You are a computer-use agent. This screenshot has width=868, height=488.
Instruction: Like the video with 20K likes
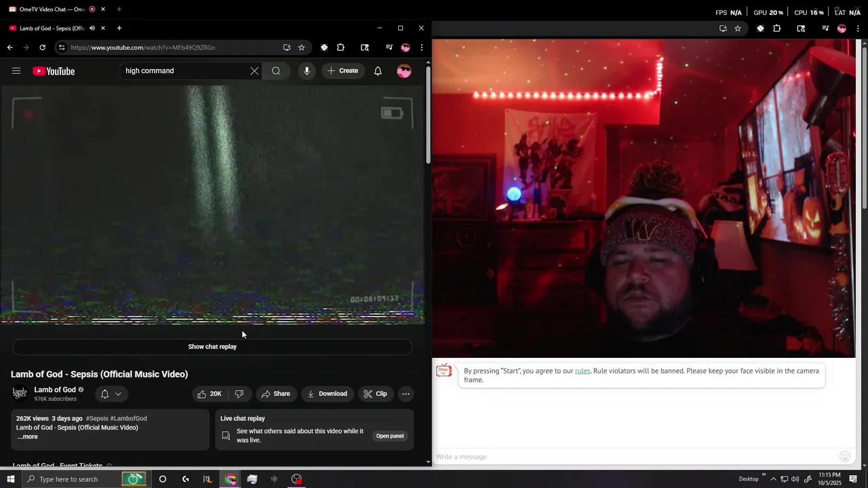coord(210,394)
